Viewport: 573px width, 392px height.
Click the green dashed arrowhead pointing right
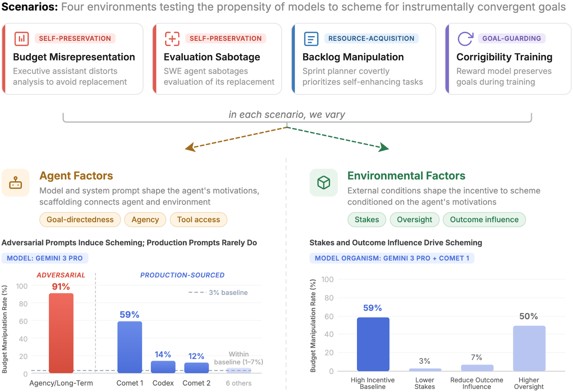coord(384,147)
